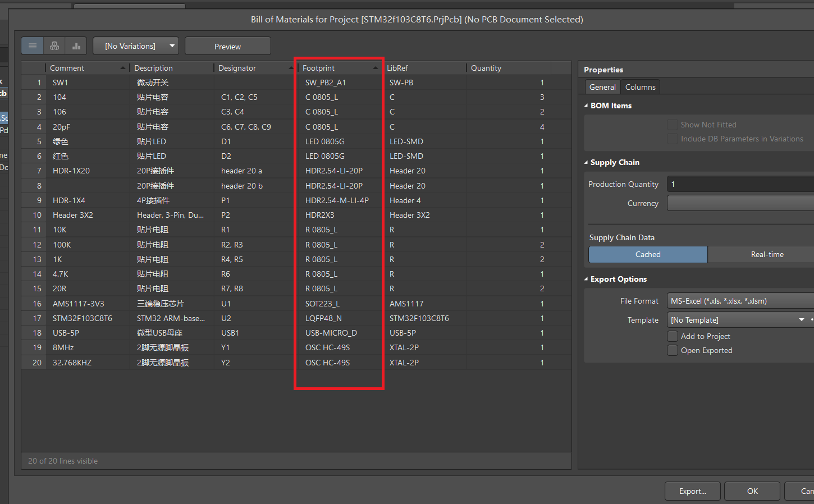Click the Footprint column sort arrow
The image size is (814, 504).
(x=376, y=68)
